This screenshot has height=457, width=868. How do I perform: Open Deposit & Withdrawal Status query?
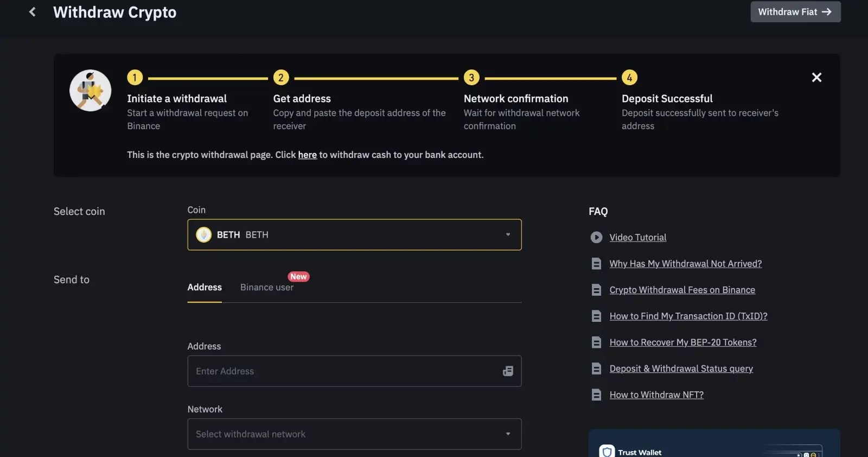pos(681,369)
